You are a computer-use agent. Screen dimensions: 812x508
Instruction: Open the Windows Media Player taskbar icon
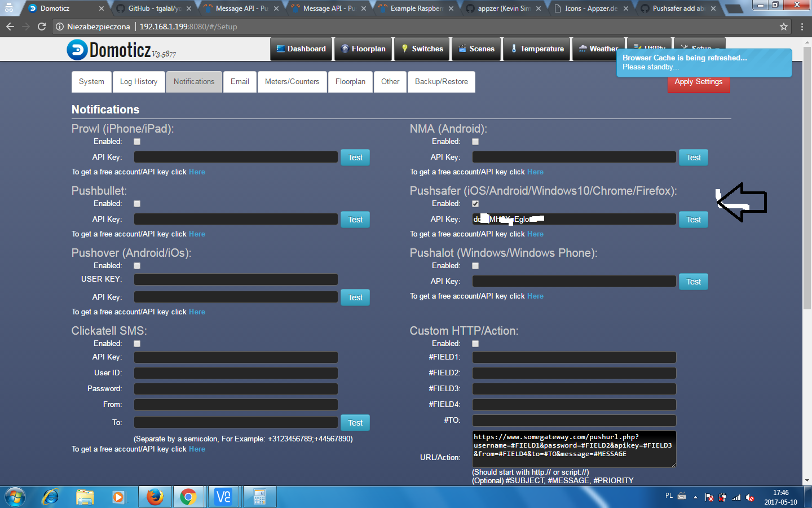(x=119, y=497)
